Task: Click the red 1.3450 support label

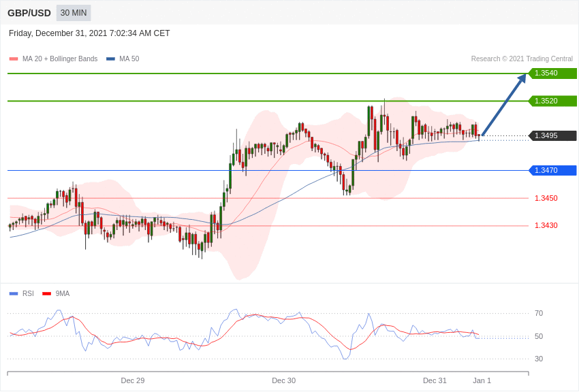Action: pos(546,198)
